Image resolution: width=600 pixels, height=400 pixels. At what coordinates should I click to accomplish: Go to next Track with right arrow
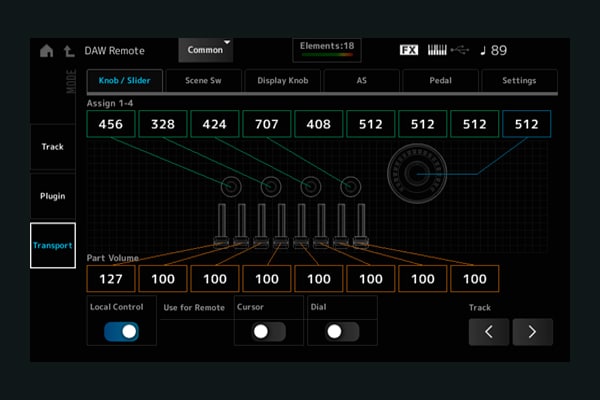tap(533, 332)
